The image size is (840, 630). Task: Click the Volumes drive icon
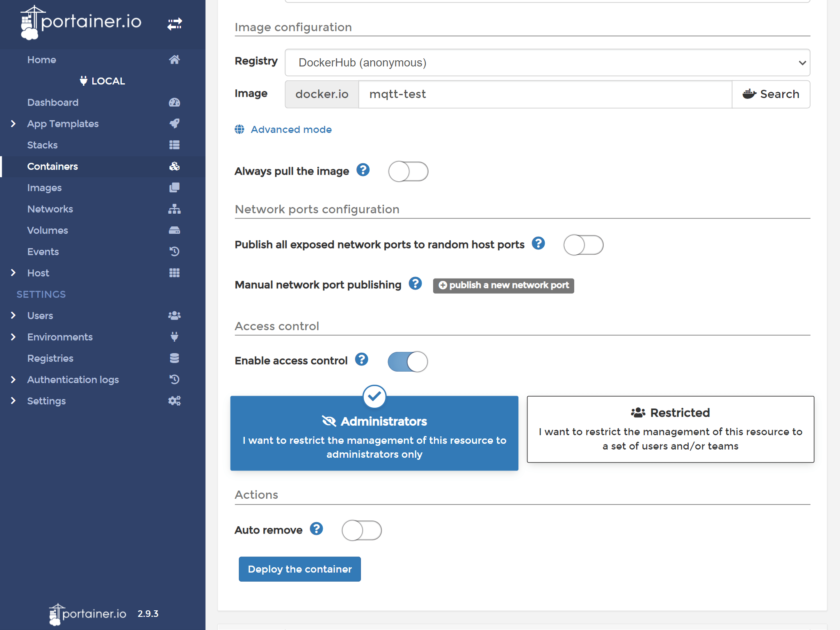pyautogui.click(x=174, y=231)
